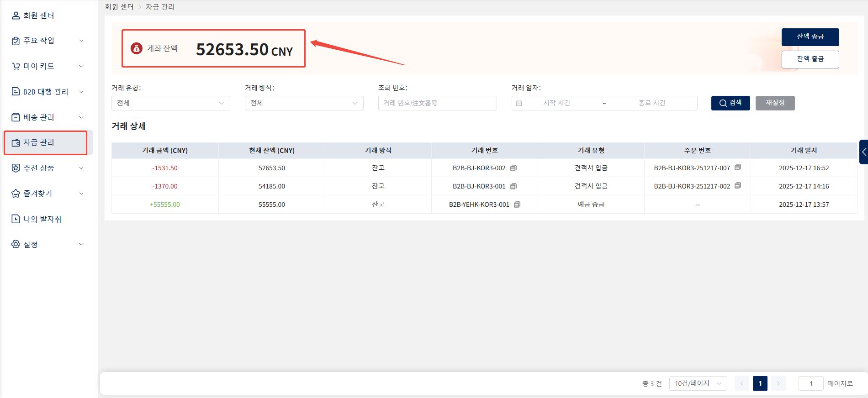Click 회원 센터 breadcrumb link

click(119, 7)
